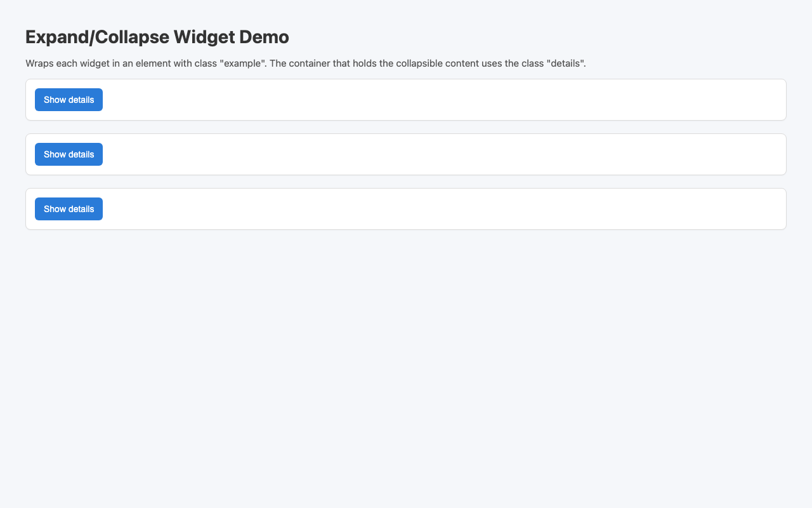Show hidden content in the top collapsible widget
Viewport: 812px width, 508px height.
(x=68, y=100)
